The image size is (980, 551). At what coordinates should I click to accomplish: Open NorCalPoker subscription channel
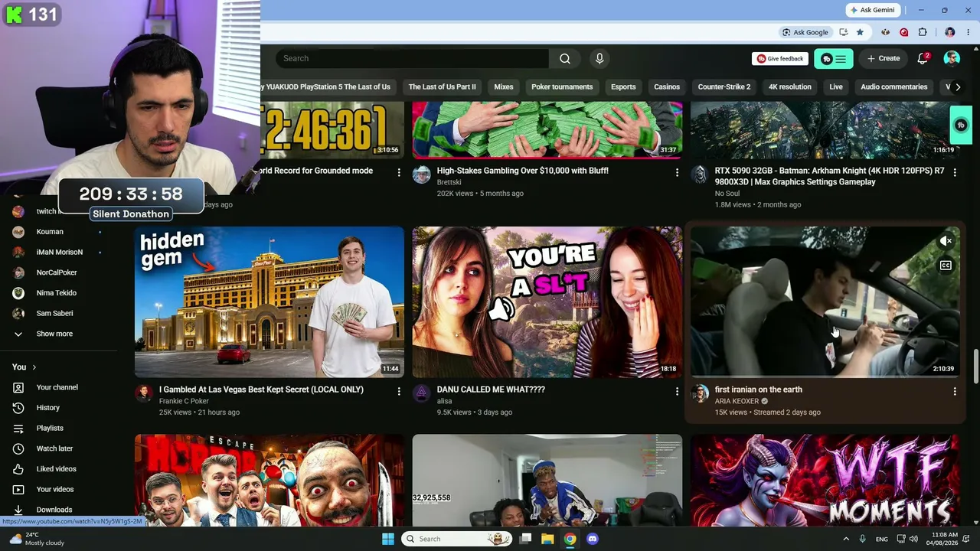coord(57,272)
